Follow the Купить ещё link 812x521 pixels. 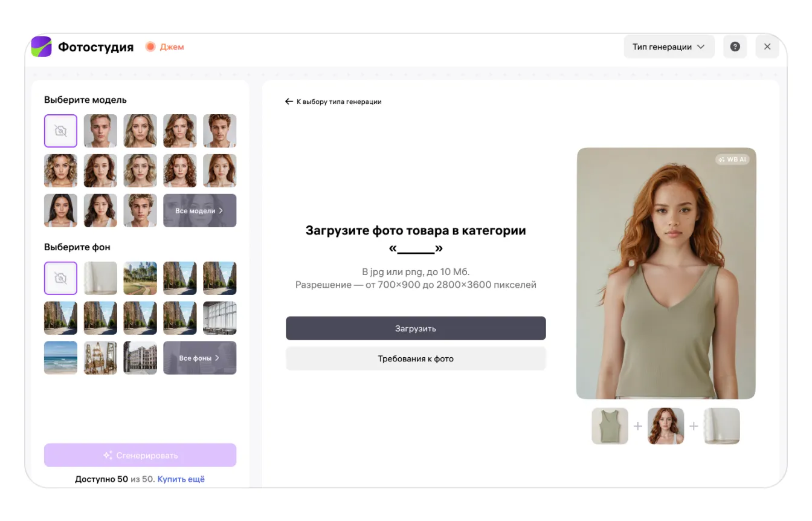(181, 479)
